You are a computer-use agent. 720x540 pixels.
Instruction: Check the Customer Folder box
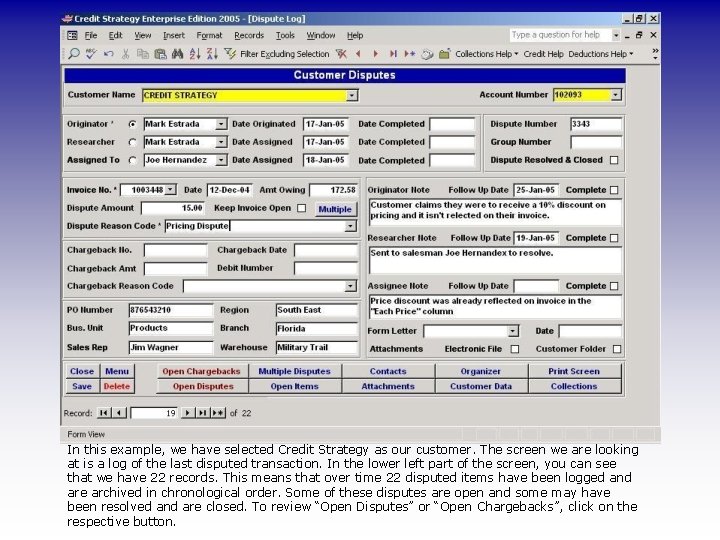pos(617,349)
